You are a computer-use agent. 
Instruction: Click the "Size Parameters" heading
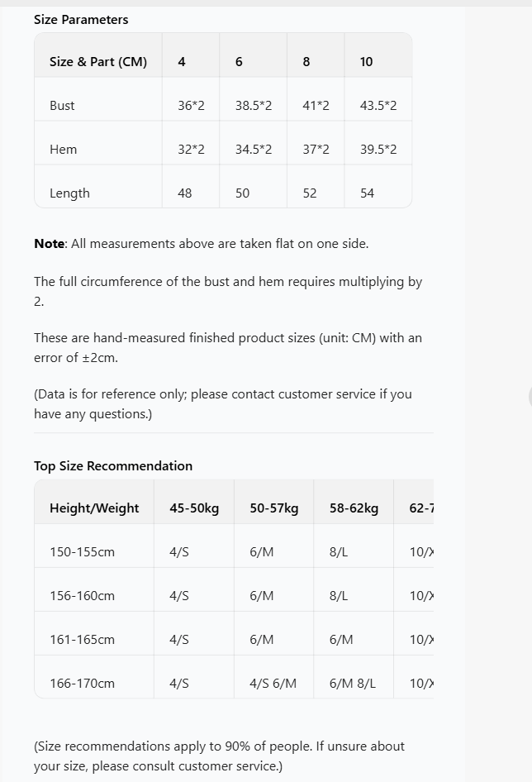tap(81, 19)
